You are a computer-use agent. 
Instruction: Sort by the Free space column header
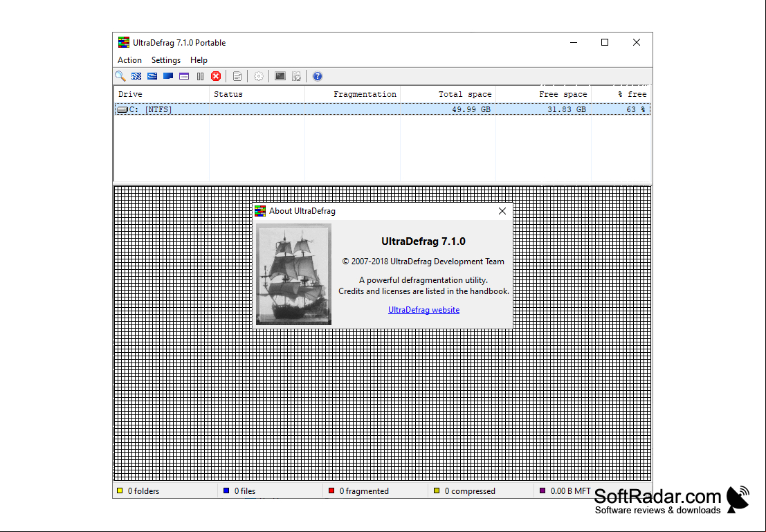pos(543,94)
